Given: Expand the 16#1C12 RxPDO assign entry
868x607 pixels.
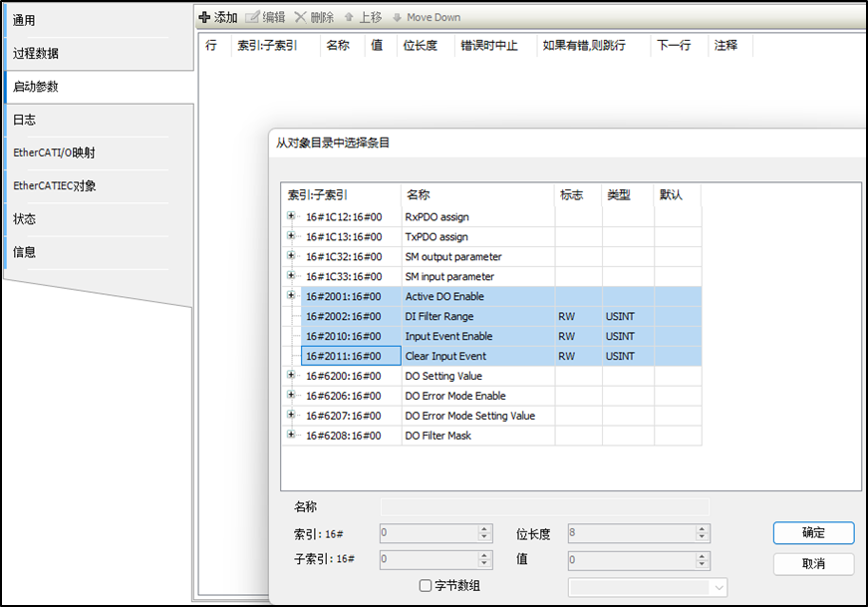Looking at the screenshot, I should pyautogui.click(x=291, y=216).
